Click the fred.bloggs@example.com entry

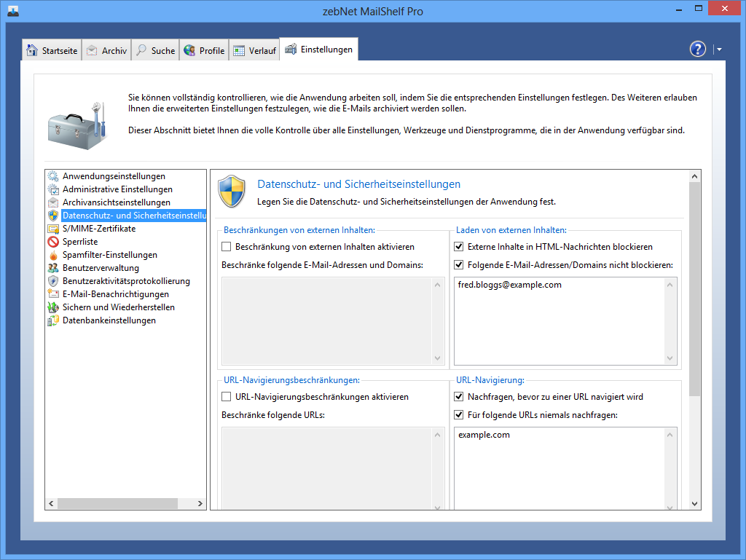click(509, 285)
